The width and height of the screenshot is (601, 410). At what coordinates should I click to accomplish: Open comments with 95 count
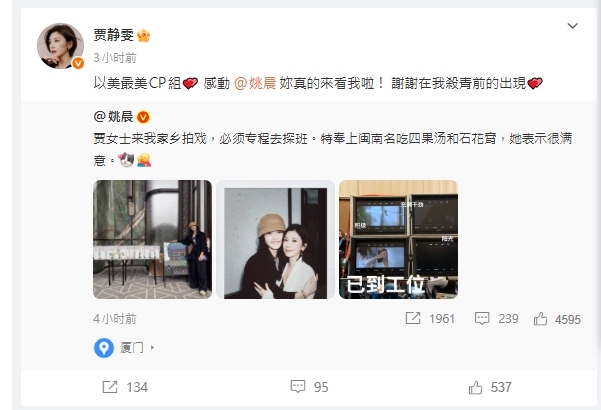point(298,387)
